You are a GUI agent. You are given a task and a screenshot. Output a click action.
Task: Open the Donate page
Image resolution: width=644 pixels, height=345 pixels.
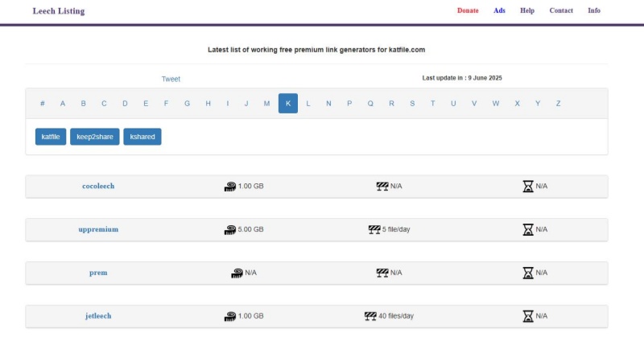(x=468, y=10)
